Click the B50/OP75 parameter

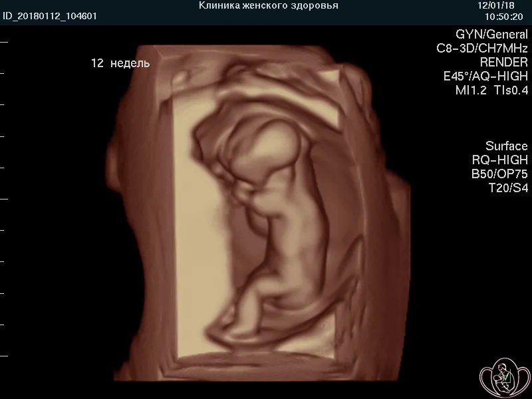click(x=499, y=174)
